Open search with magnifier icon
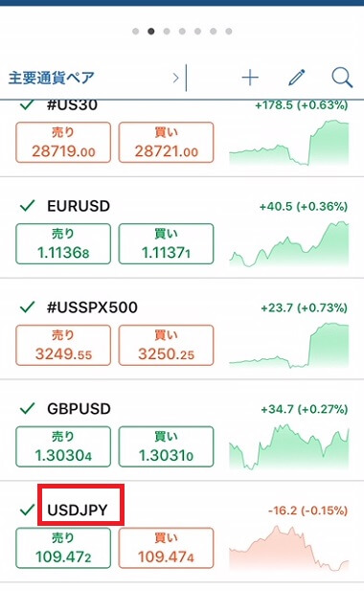The height and width of the screenshot is (591, 364). (x=342, y=78)
